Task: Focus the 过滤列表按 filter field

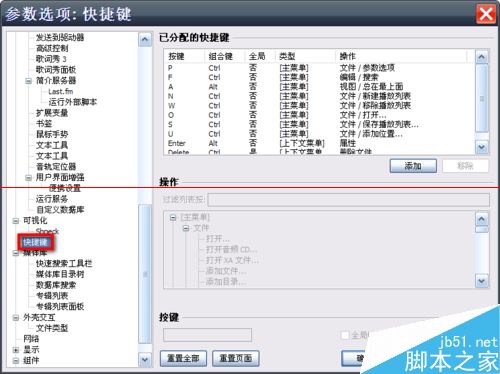Action: 349,200
